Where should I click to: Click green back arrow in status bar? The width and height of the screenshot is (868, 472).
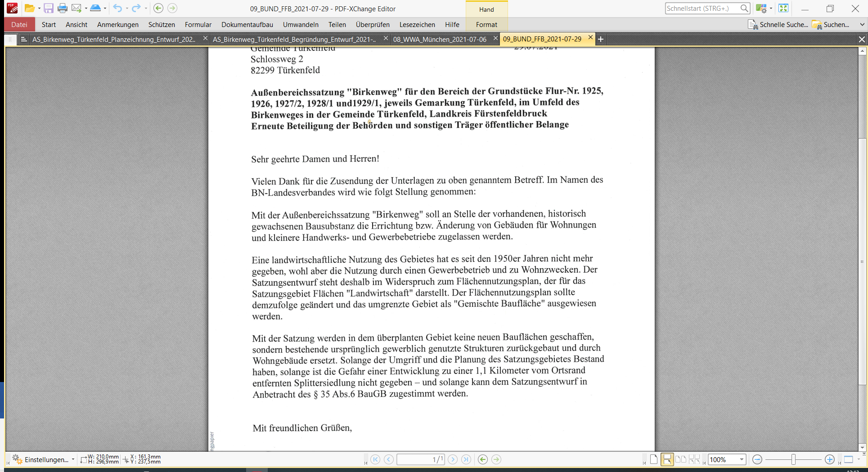[x=483, y=459]
